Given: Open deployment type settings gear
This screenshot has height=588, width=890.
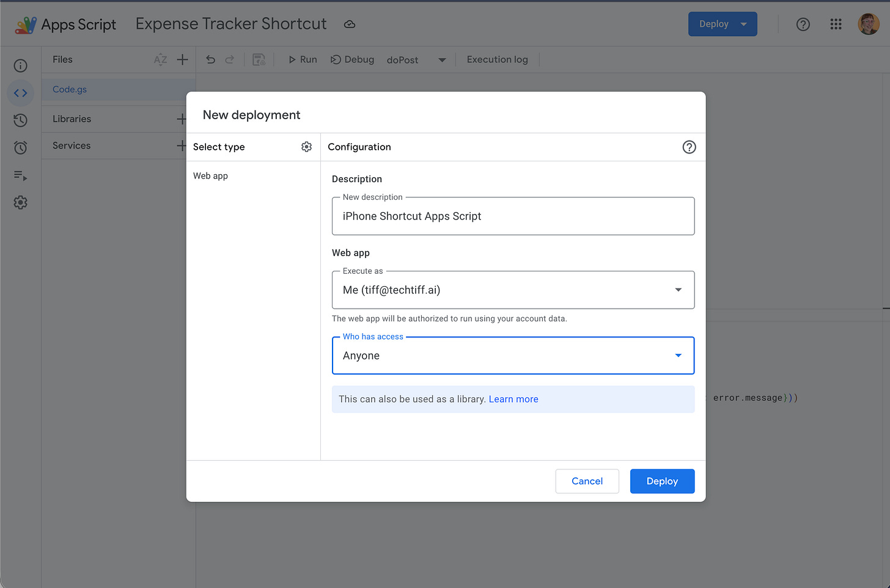Looking at the screenshot, I should 306,147.
